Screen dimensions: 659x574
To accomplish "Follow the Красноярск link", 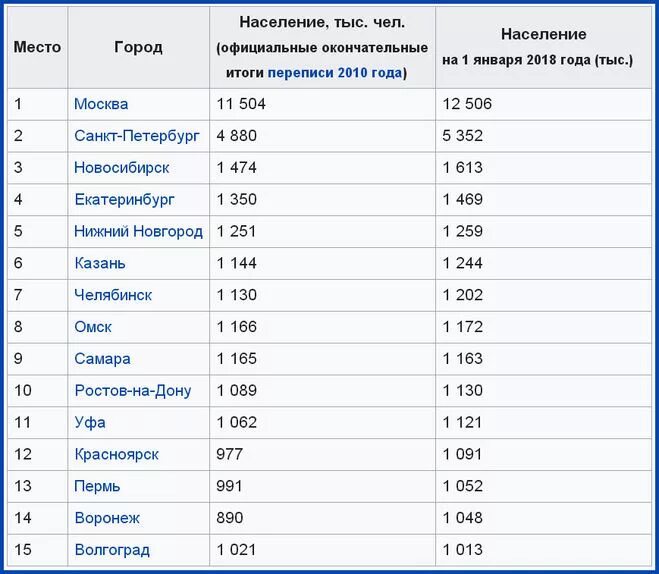I will point(116,455).
